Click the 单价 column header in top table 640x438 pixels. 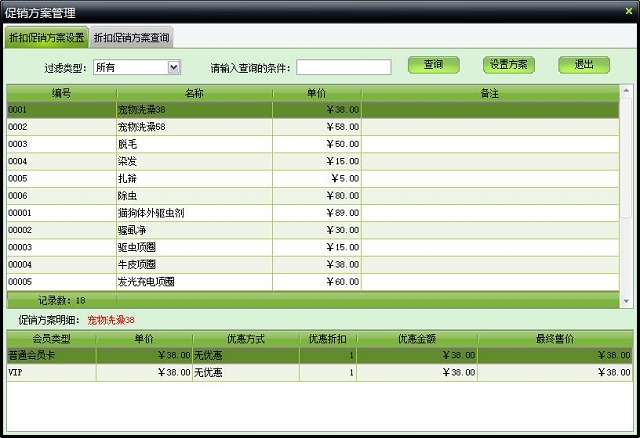coord(317,93)
